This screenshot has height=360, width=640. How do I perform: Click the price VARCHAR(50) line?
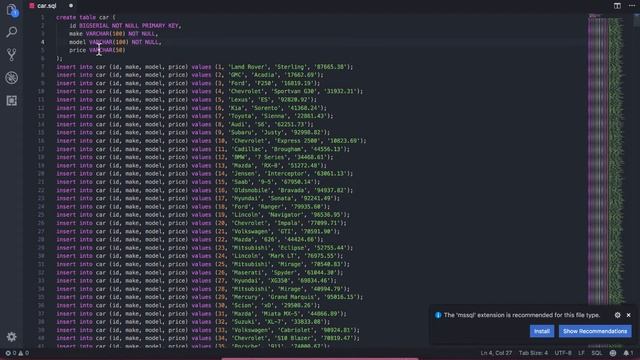[97, 50]
